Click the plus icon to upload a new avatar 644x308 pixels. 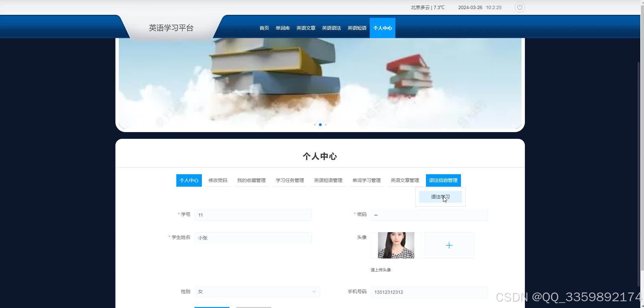click(449, 245)
